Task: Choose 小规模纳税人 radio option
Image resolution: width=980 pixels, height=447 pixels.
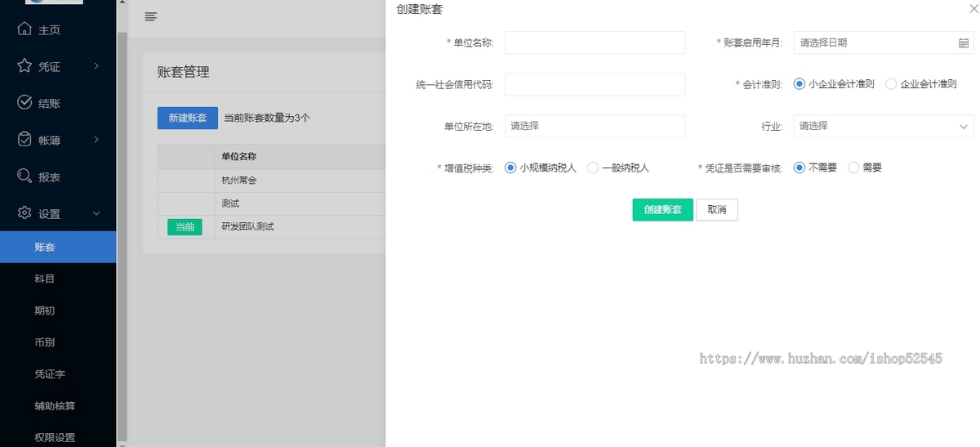Action: pyautogui.click(x=541, y=168)
